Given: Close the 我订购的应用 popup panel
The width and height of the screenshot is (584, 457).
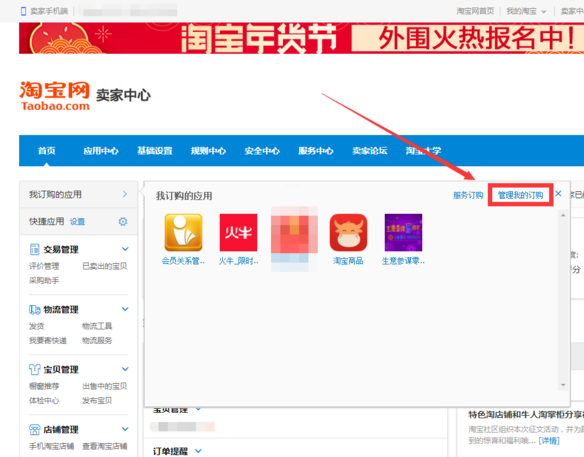Looking at the screenshot, I should pyautogui.click(x=558, y=194).
